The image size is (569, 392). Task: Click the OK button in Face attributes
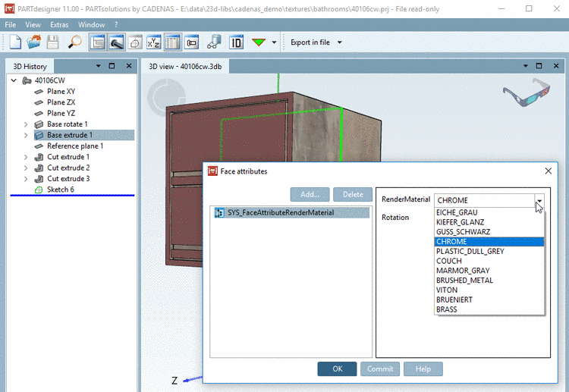coord(338,368)
